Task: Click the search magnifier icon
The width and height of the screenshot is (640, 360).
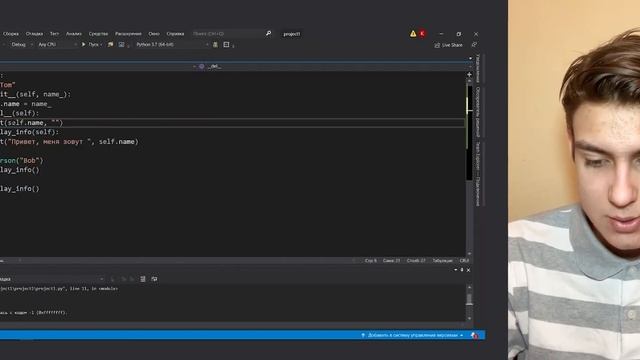Action: [x=268, y=33]
